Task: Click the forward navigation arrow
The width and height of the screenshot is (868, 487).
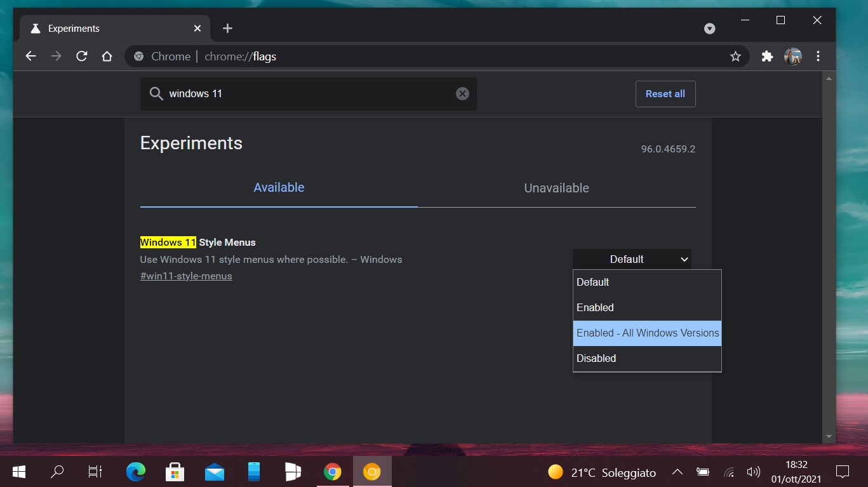Action: [56, 57]
